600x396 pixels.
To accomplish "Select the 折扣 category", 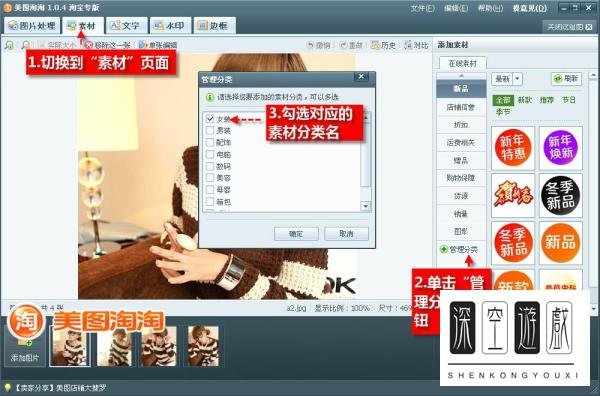I will coord(461,125).
